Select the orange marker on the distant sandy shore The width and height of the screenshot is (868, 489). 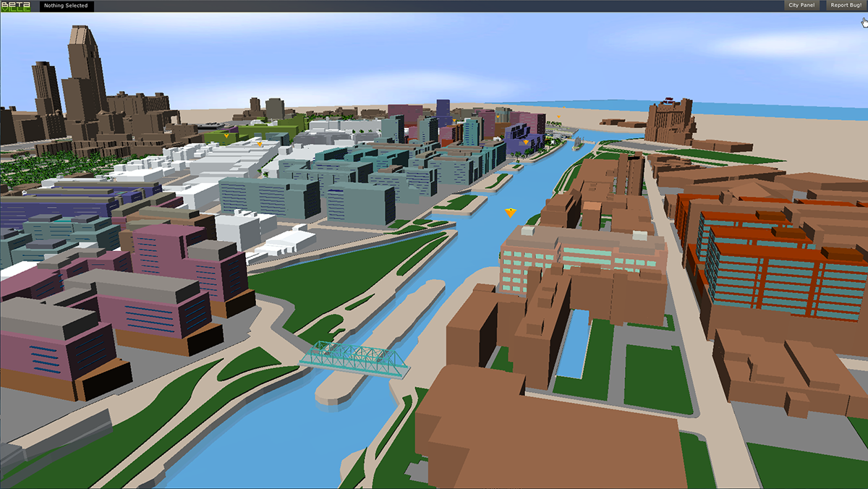point(558,116)
